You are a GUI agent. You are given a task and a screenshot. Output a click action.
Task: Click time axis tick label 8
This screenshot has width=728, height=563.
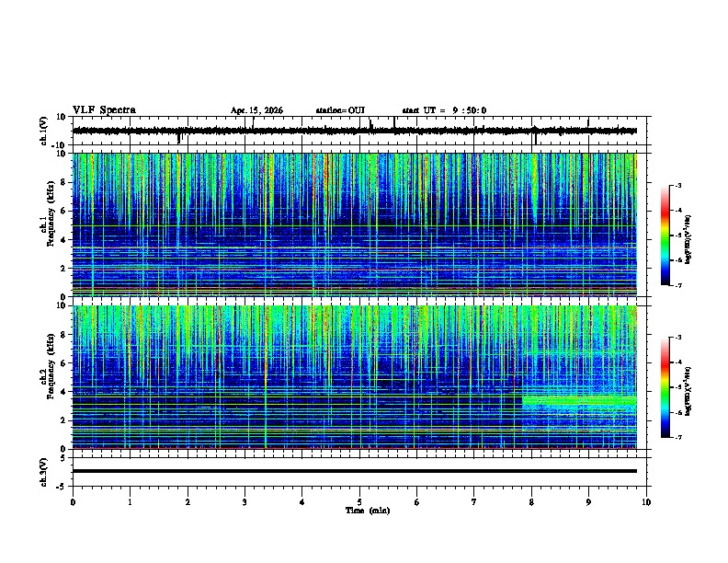tap(531, 502)
